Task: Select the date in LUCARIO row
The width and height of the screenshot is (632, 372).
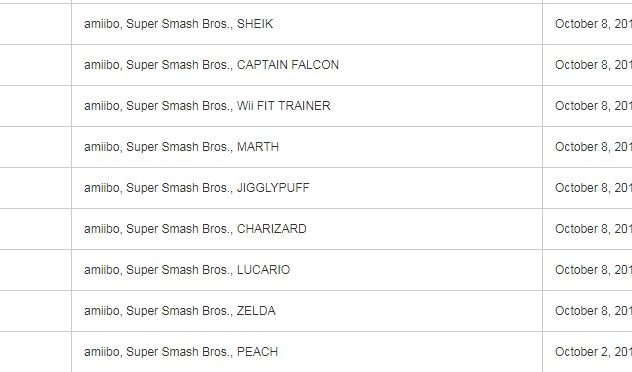Action: (593, 270)
